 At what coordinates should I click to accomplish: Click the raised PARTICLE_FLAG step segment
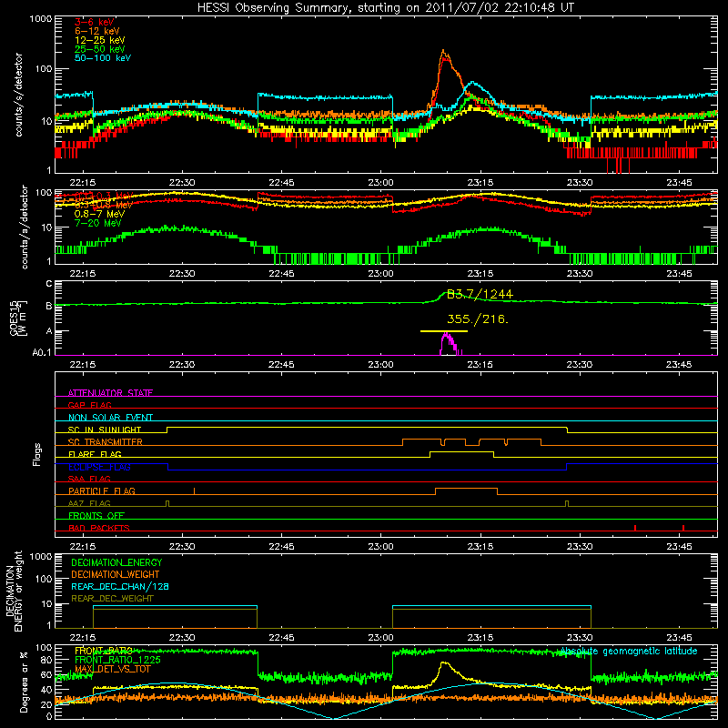coord(466,489)
